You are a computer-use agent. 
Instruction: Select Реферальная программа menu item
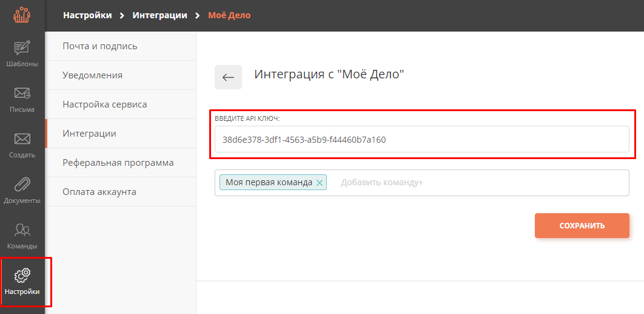tap(120, 163)
